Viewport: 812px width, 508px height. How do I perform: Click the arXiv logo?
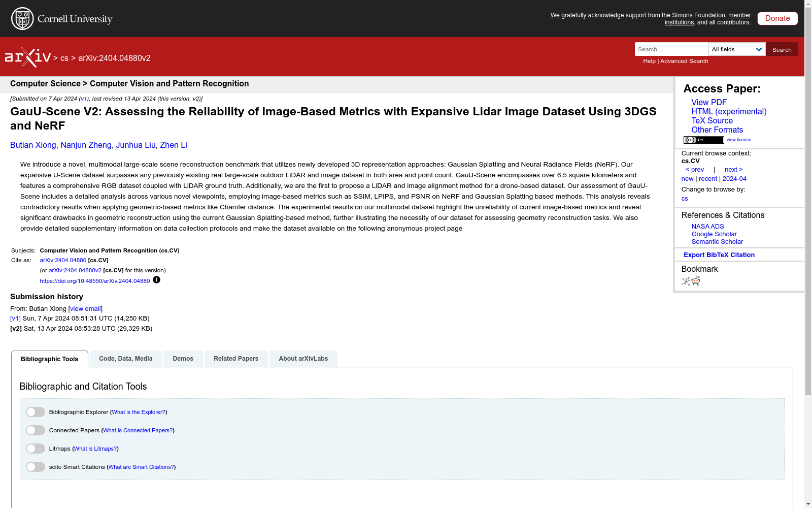[28, 57]
